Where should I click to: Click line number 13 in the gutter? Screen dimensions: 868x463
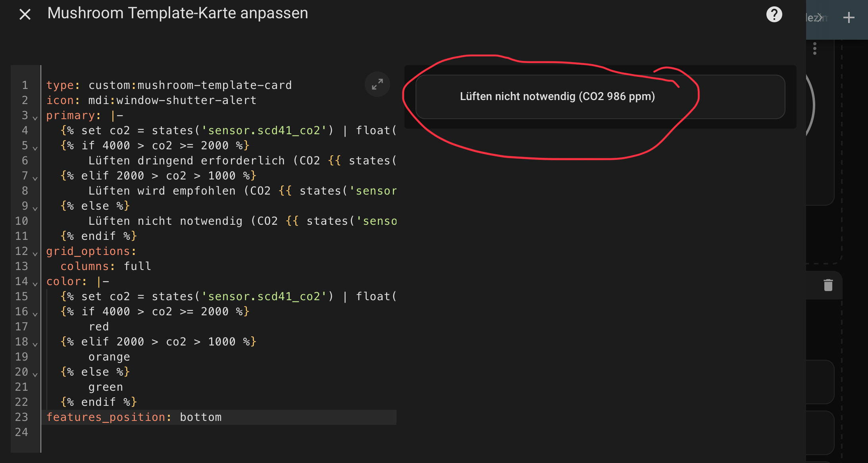point(22,266)
